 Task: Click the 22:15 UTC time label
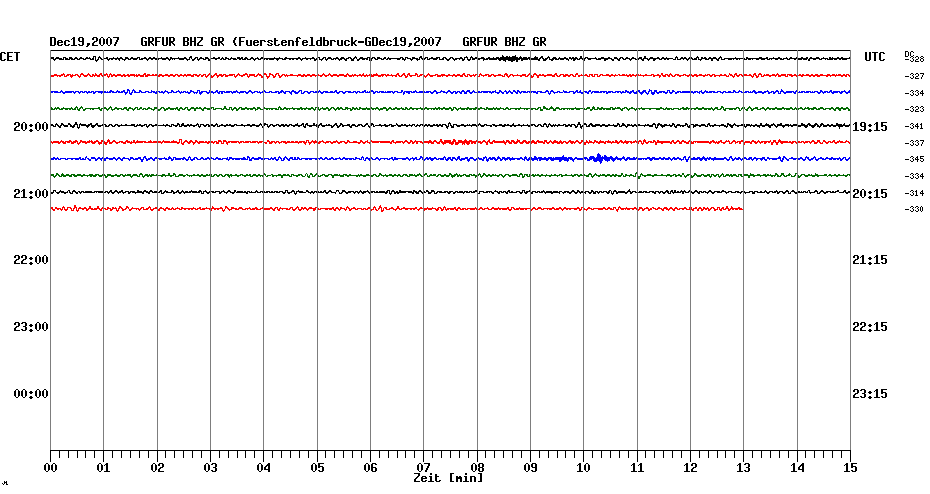870,327
